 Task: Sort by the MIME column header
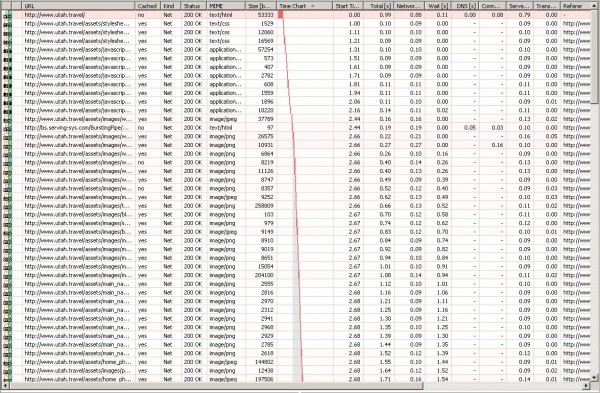pos(226,6)
